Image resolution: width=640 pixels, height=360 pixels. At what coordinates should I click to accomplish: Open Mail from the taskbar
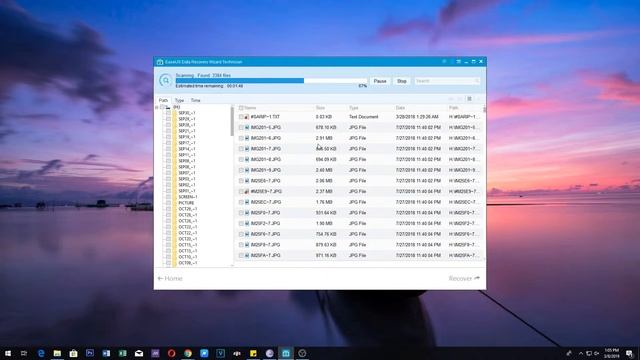click(139, 353)
